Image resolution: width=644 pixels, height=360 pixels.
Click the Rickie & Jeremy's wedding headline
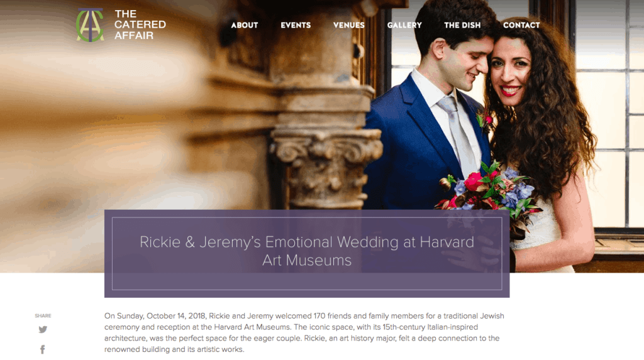point(307,251)
